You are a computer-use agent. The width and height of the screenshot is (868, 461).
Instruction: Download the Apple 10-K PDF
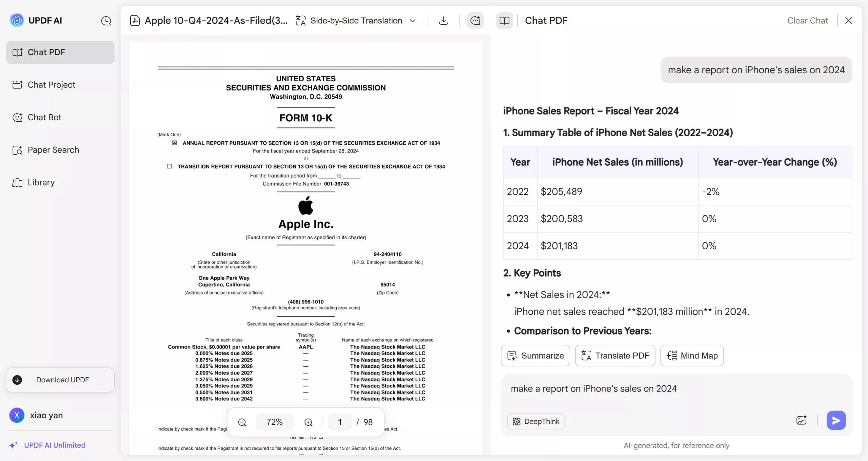[x=443, y=20]
